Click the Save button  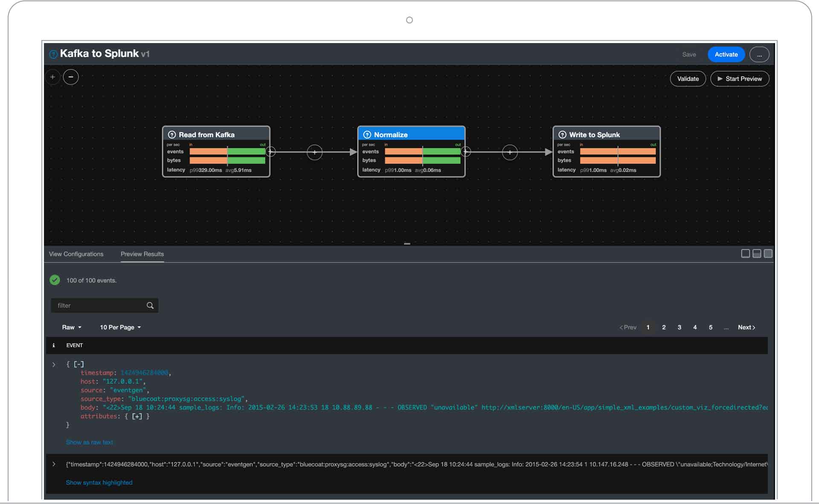pos(689,55)
